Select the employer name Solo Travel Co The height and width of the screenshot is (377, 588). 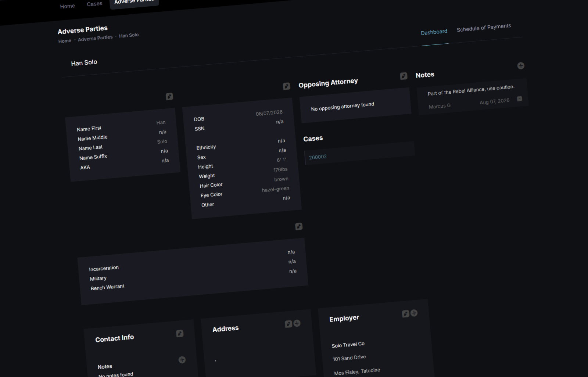[348, 345]
